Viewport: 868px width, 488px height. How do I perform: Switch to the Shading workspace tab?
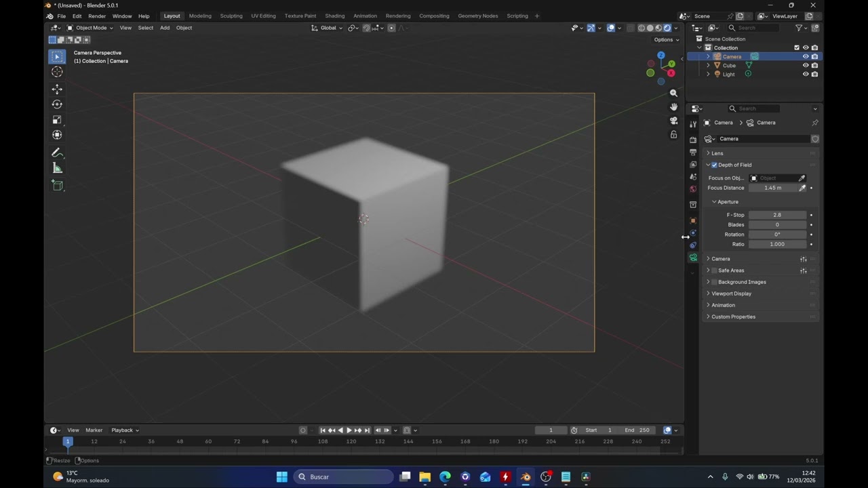334,16
